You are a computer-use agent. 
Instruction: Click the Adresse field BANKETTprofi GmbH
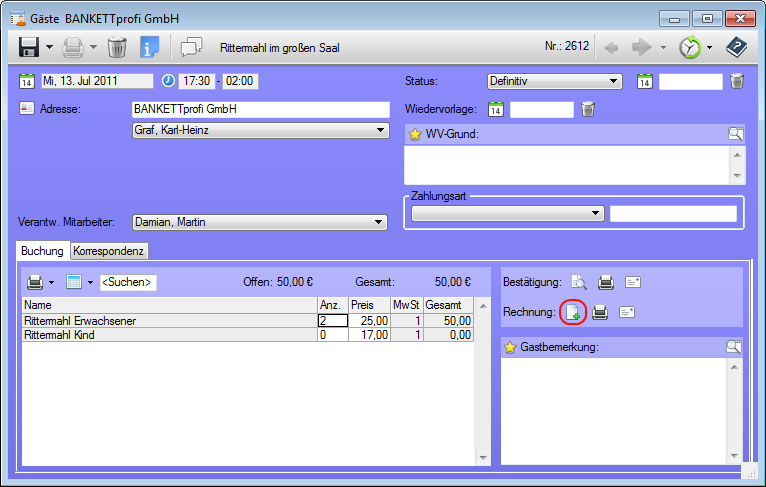coord(261,109)
